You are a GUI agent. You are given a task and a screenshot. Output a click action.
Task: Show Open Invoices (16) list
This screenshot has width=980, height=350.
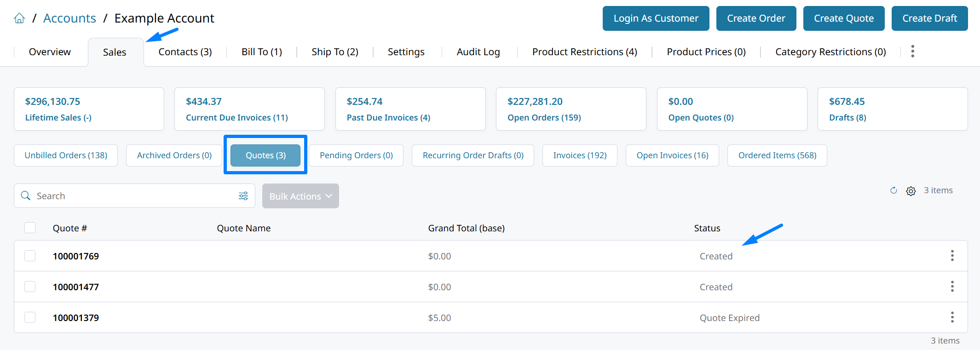pos(672,155)
